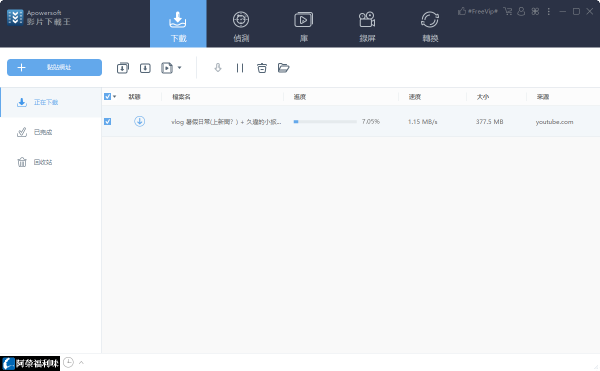
Task: Click the paste URL button with plus sign
Action: (x=54, y=67)
